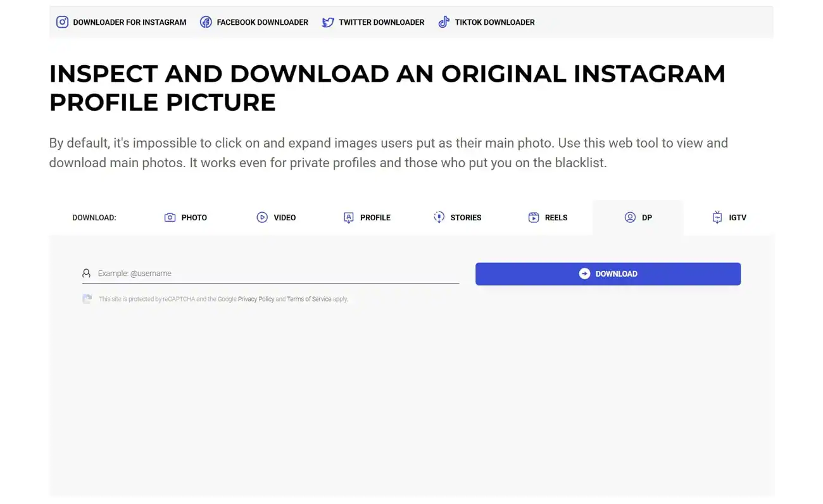Click the TikTok logo icon in top bar
This screenshot has height=504, width=823.
click(x=444, y=22)
